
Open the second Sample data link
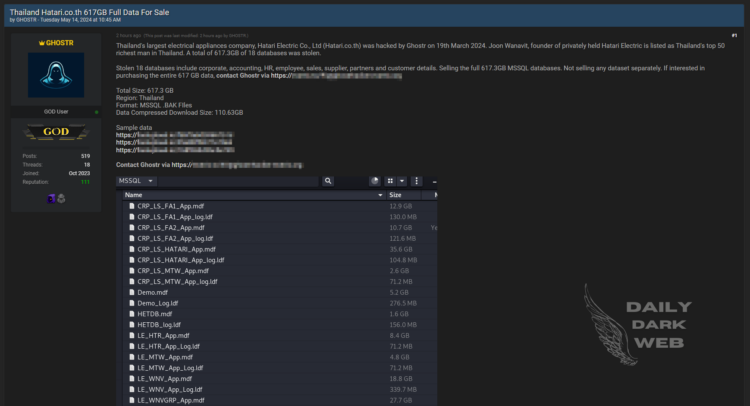click(x=174, y=143)
